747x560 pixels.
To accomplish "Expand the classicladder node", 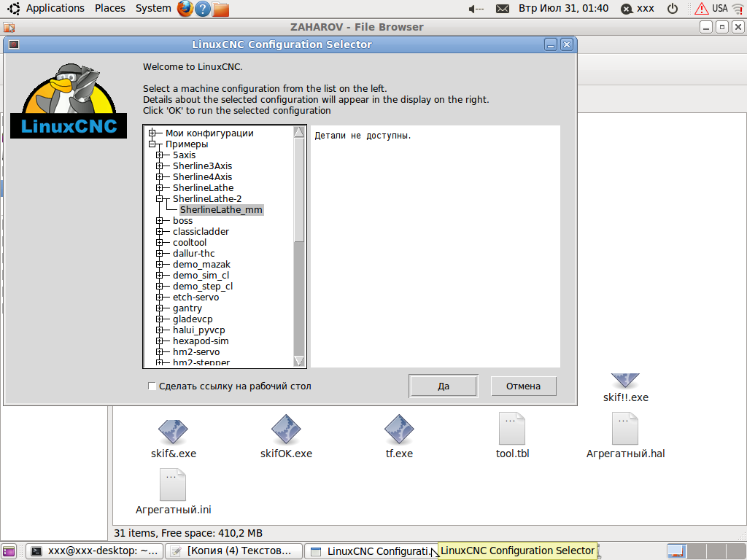I will 160,231.
